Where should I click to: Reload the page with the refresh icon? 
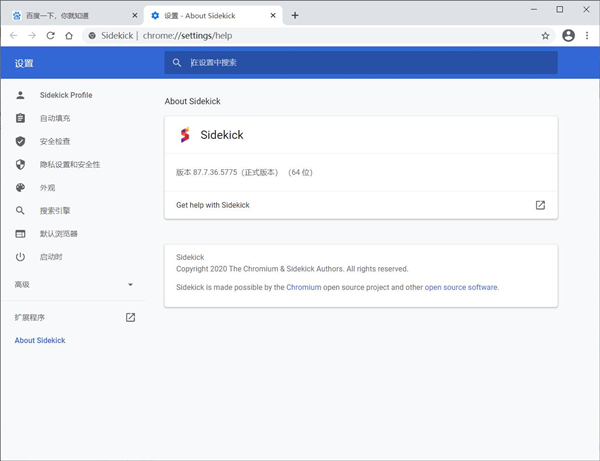[50, 35]
